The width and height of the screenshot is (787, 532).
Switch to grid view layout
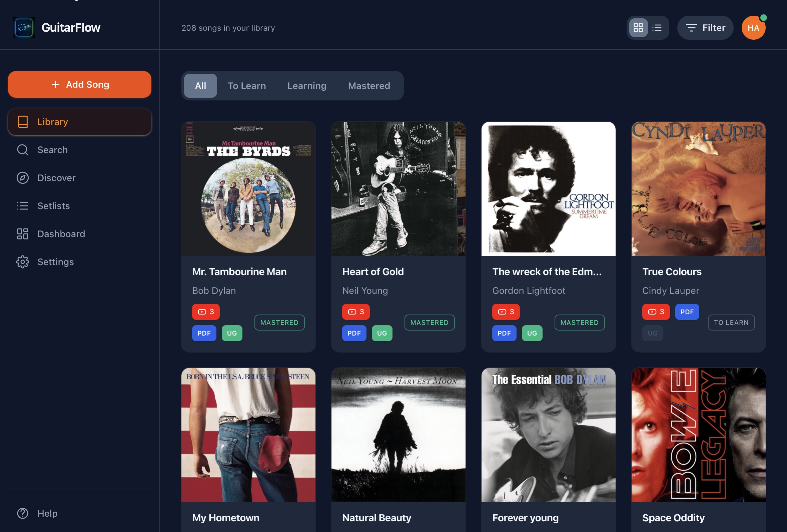click(638, 28)
